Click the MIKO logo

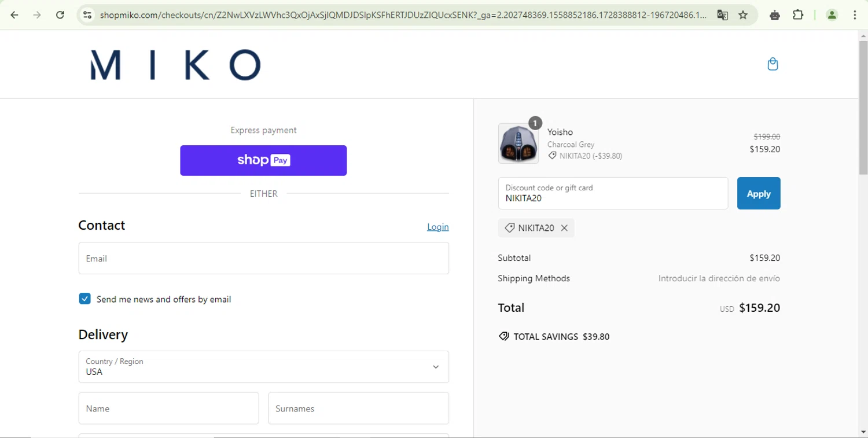tap(175, 64)
